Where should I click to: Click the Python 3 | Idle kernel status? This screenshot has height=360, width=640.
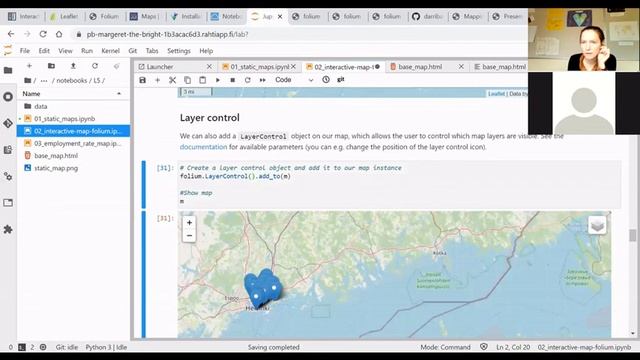tap(106, 347)
